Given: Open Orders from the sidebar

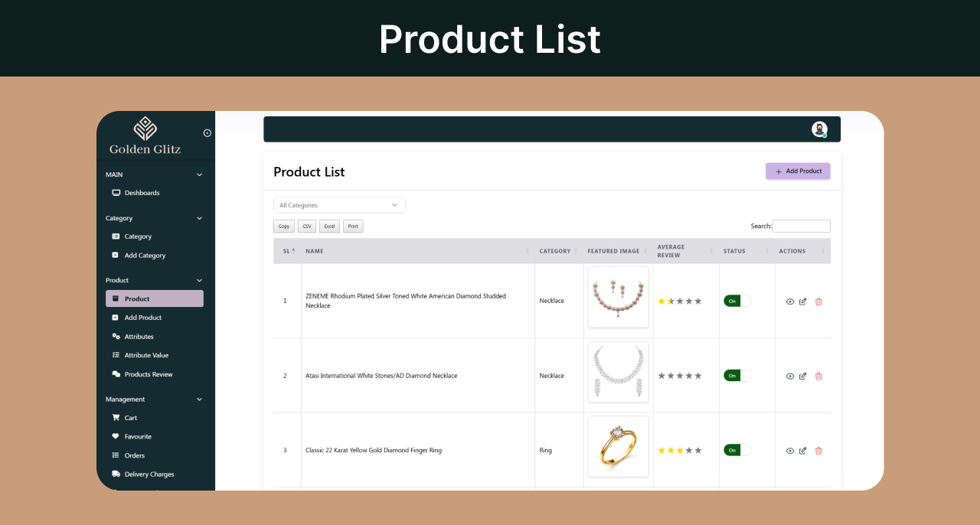Looking at the screenshot, I should (134, 455).
